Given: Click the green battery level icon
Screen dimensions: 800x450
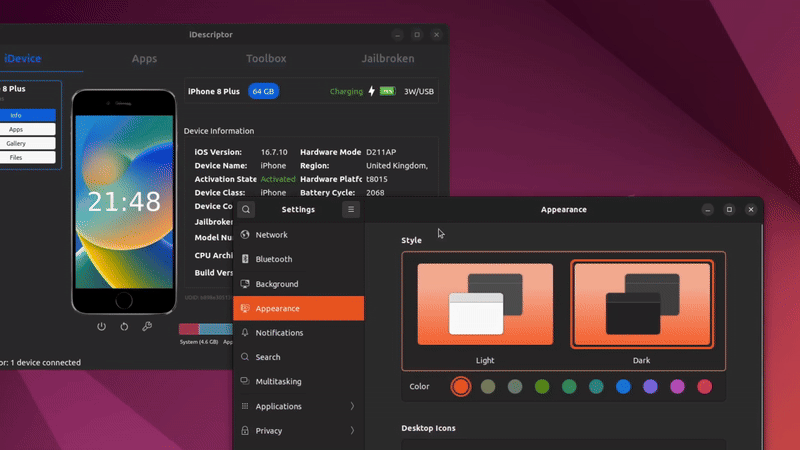Looking at the screenshot, I should [388, 91].
